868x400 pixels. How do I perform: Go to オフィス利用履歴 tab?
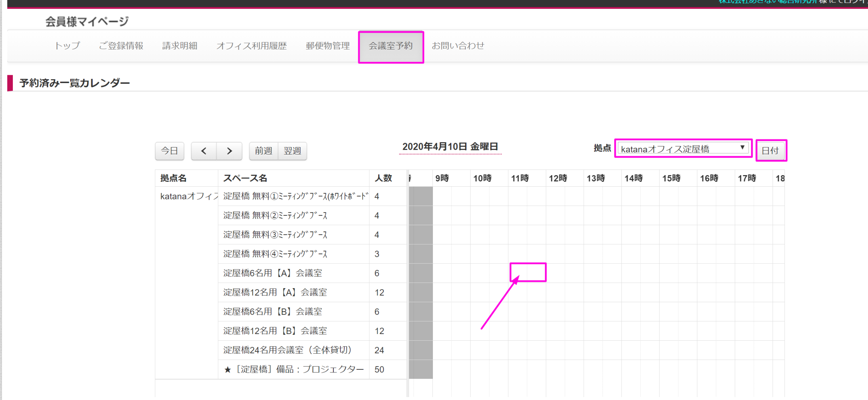pyautogui.click(x=251, y=46)
